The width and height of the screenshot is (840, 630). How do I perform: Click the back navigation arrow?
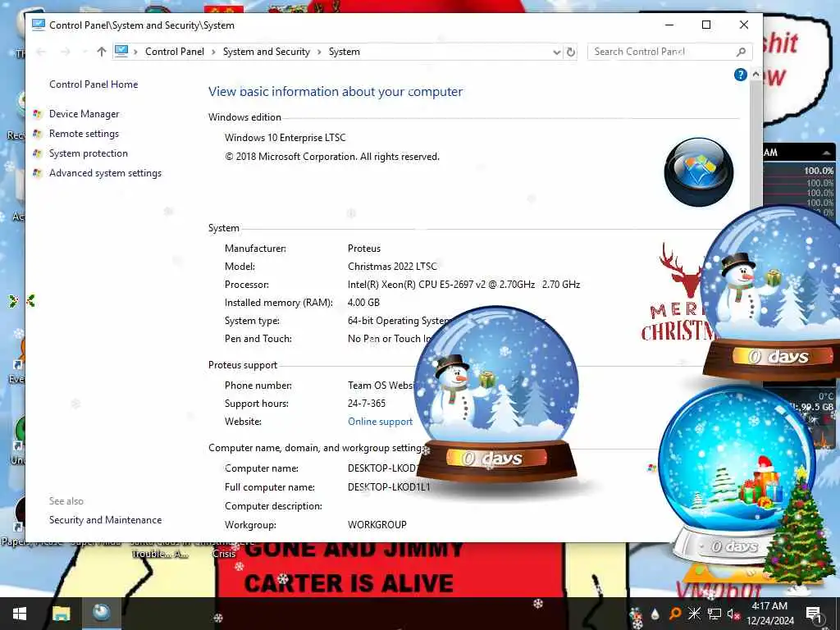tap(41, 52)
